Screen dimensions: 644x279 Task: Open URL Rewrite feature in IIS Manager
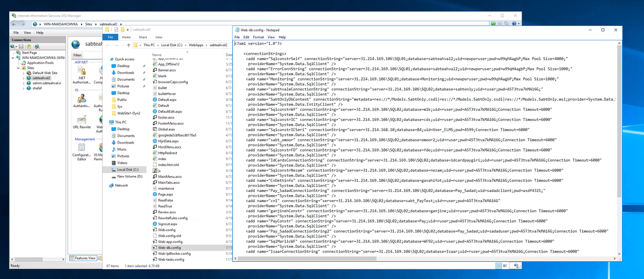tap(82, 123)
